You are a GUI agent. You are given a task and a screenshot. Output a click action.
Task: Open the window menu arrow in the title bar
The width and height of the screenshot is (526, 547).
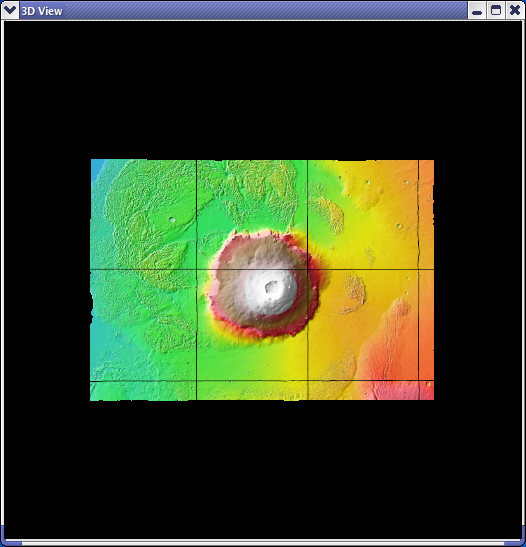(9, 10)
